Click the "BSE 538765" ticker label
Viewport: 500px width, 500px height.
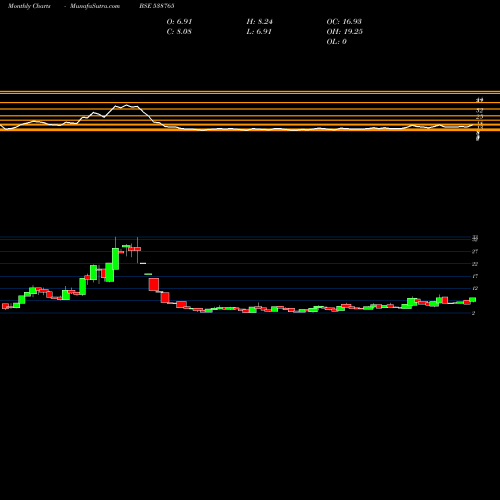[157, 6]
